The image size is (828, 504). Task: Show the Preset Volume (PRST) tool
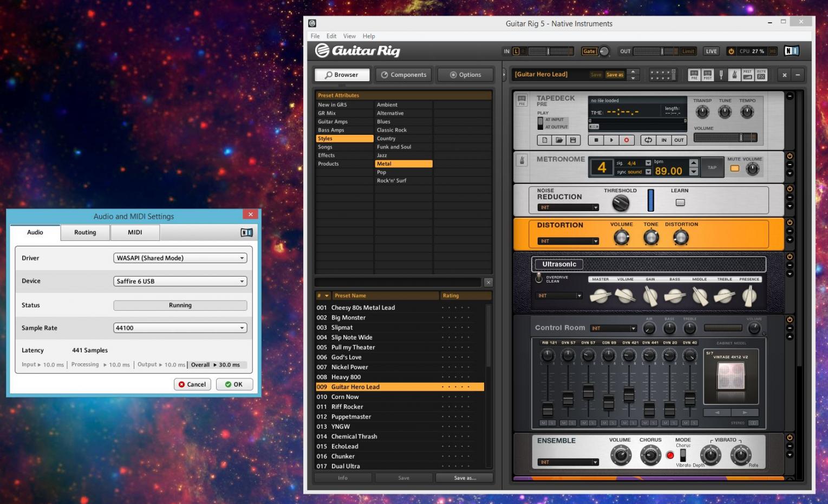click(x=747, y=75)
